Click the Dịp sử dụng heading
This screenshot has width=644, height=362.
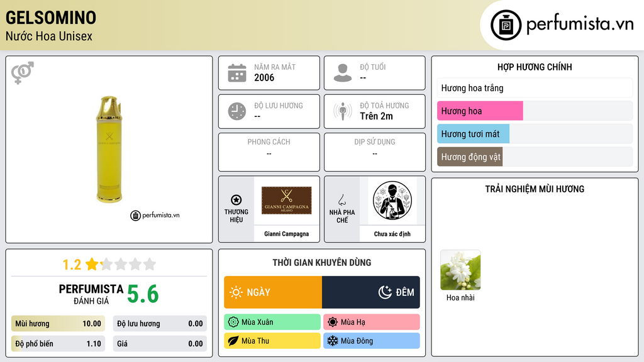point(375,141)
